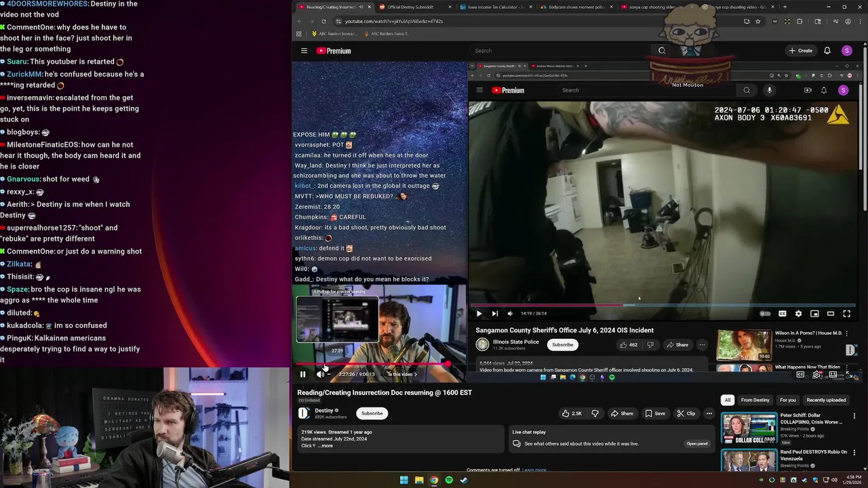Open Rand Paul DESTROYS Rubio video thumbnail

[x=749, y=461]
